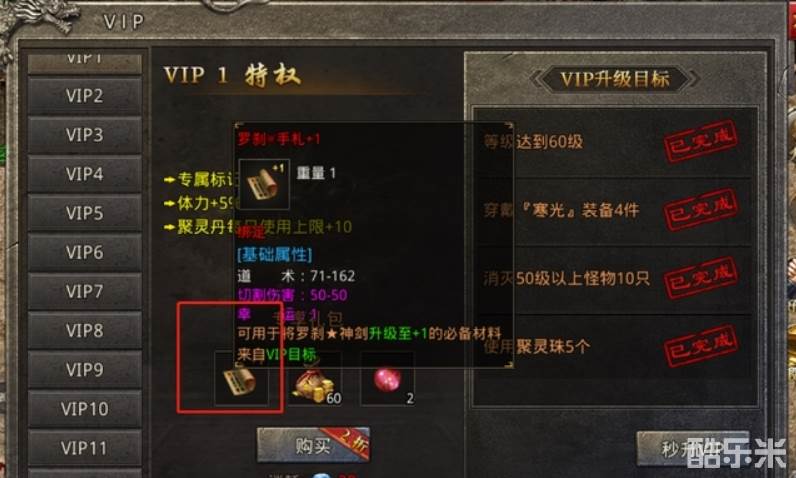Open the VIP5 privileges tab
The width and height of the screenshot is (796, 478).
coord(85,213)
